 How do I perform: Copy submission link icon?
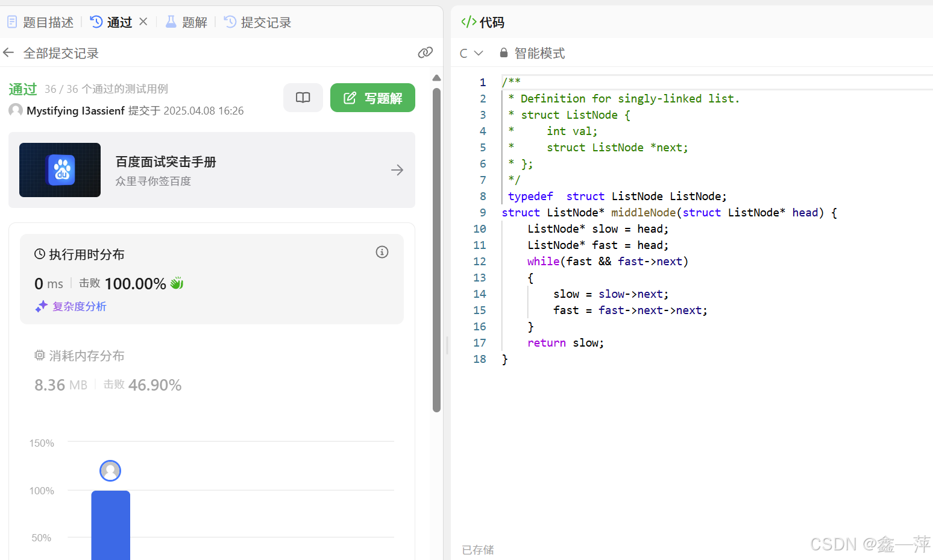click(x=426, y=52)
